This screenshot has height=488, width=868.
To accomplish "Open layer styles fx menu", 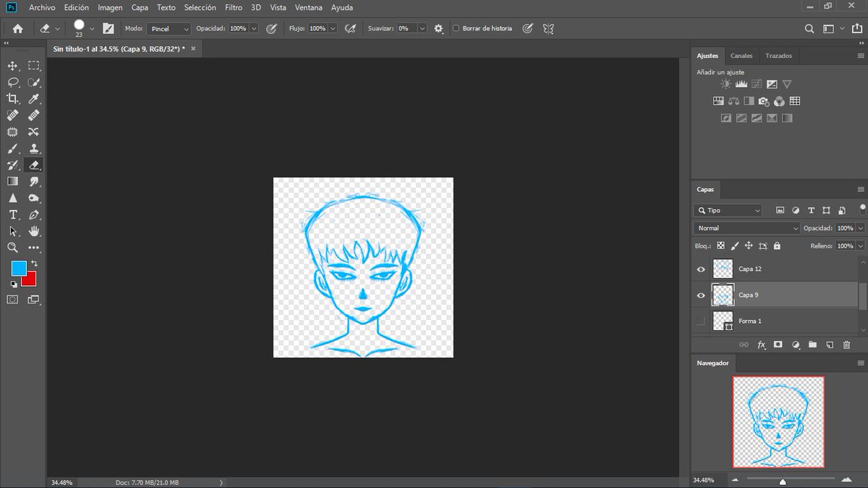I will point(761,345).
